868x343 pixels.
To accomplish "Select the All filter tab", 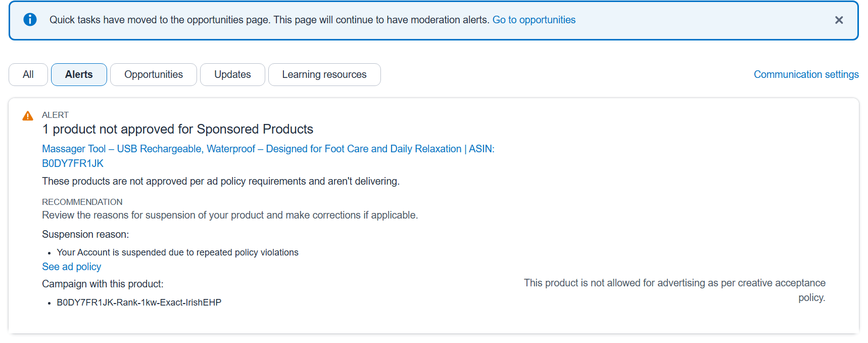I will tap(28, 74).
